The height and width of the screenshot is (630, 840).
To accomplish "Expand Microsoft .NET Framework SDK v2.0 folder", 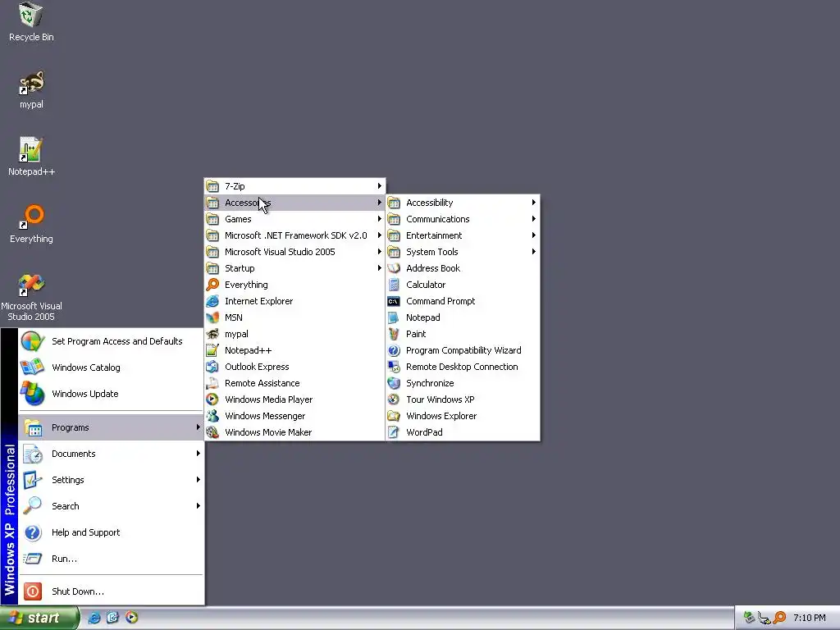I will tap(294, 235).
